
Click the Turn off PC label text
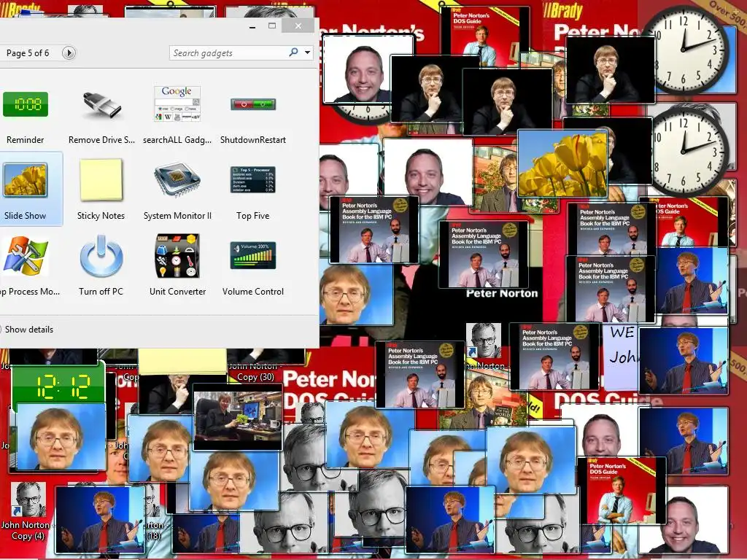click(101, 292)
